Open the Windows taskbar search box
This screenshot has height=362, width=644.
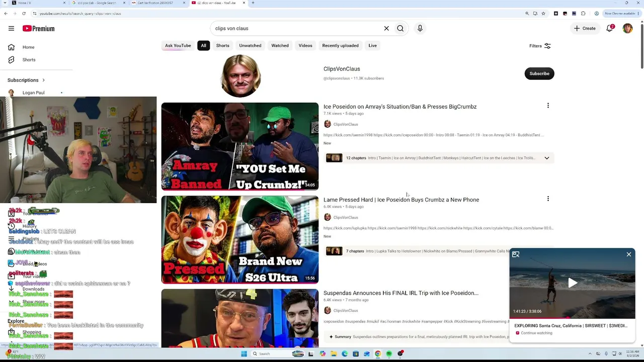[278, 354]
